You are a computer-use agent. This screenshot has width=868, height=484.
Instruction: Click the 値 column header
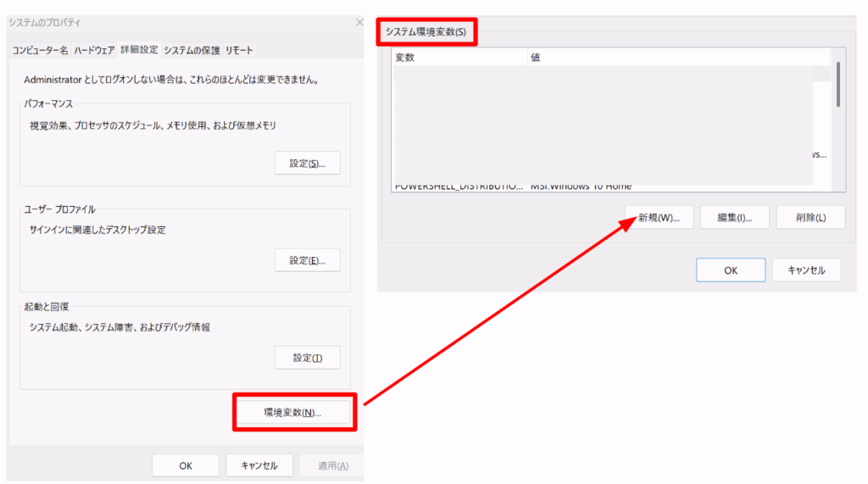(676, 58)
